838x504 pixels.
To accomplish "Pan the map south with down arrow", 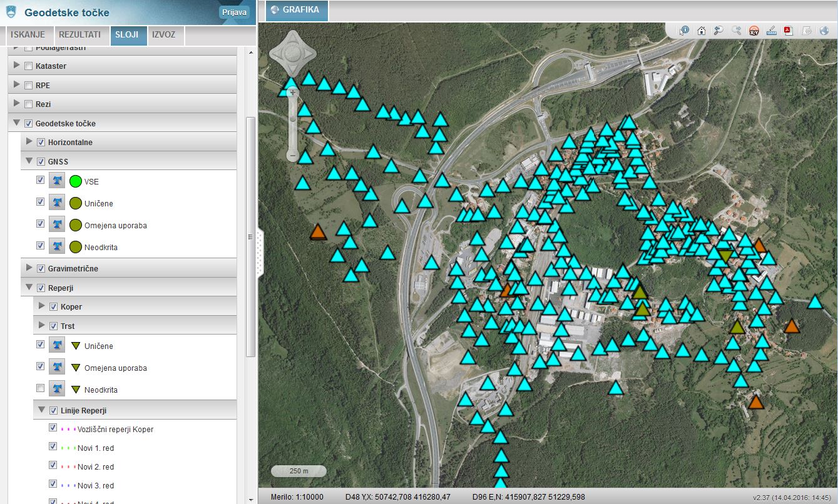I will 293,69.
